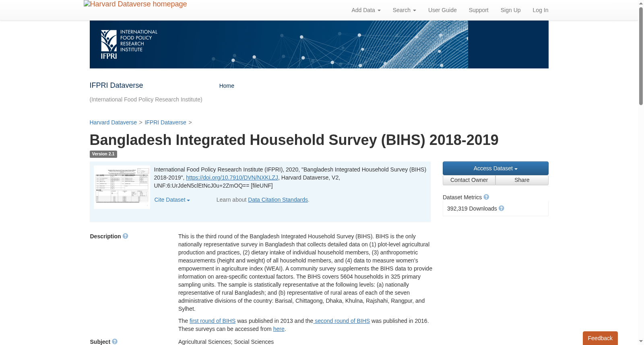Select the '392,319 Downloads' text

[472, 209]
